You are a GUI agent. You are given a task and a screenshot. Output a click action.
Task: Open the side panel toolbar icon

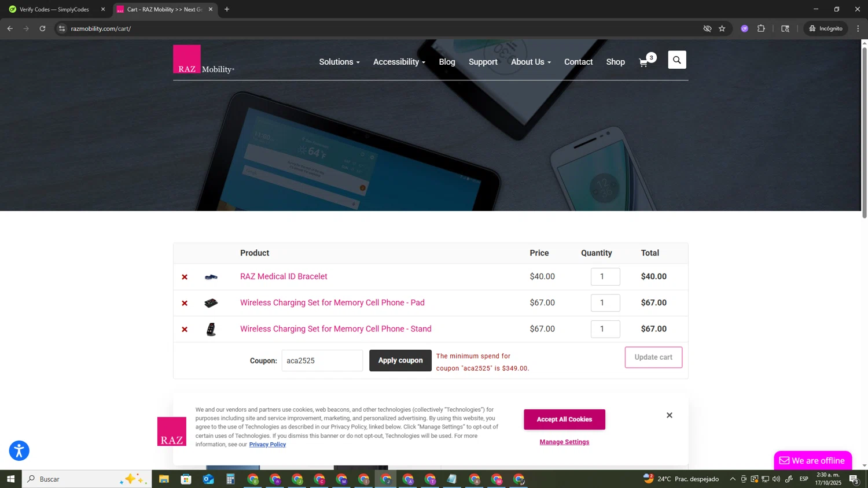coord(785,28)
